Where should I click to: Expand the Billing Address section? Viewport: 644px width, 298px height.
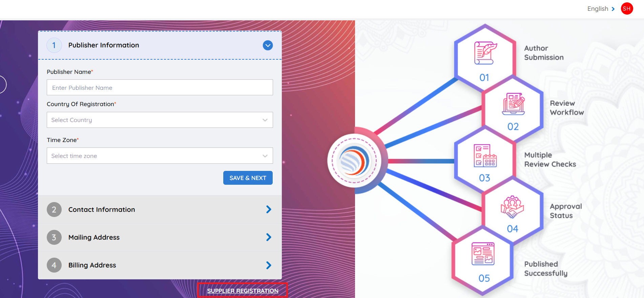tap(160, 265)
